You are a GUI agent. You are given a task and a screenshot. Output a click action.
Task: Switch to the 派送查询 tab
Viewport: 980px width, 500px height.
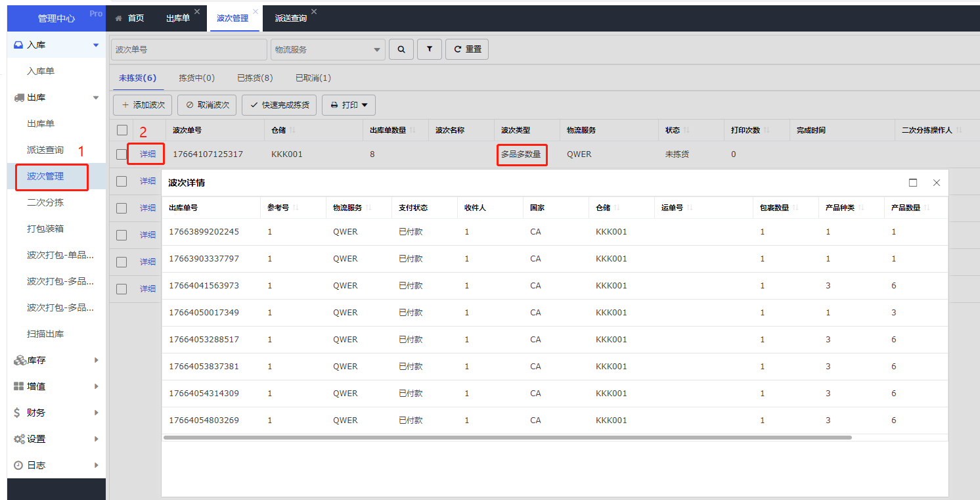point(291,18)
